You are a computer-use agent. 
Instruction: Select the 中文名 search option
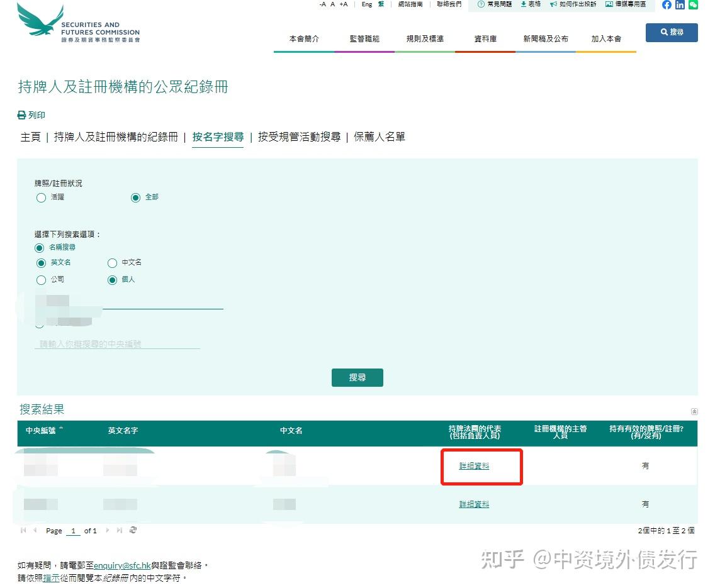(112, 263)
